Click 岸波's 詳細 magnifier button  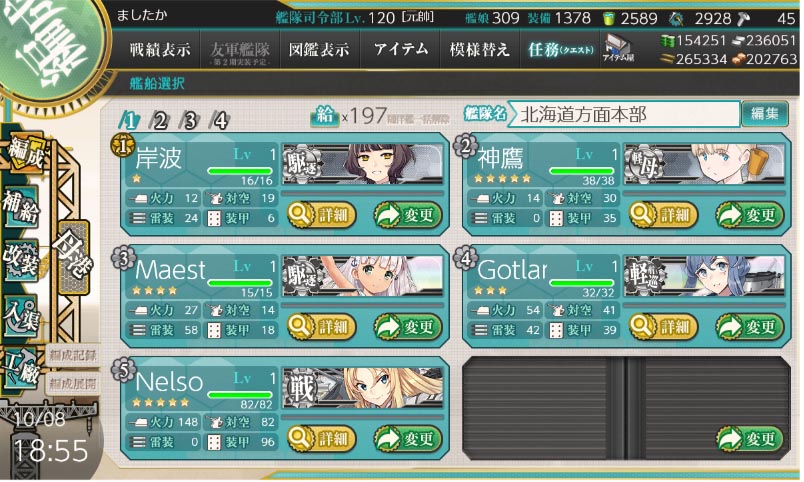pyautogui.click(x=321, y=215)
